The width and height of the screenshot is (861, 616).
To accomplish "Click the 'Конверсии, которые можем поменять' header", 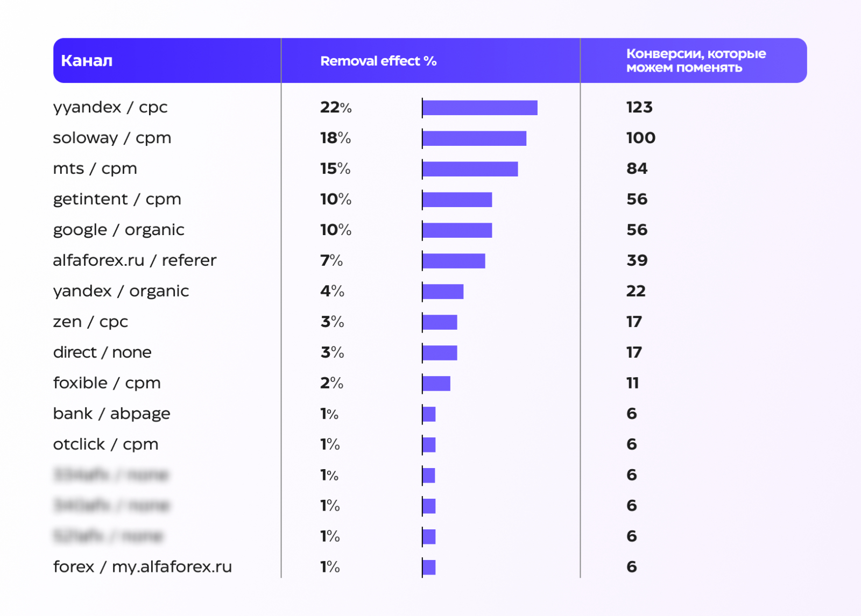I will (x=696, y=61).
